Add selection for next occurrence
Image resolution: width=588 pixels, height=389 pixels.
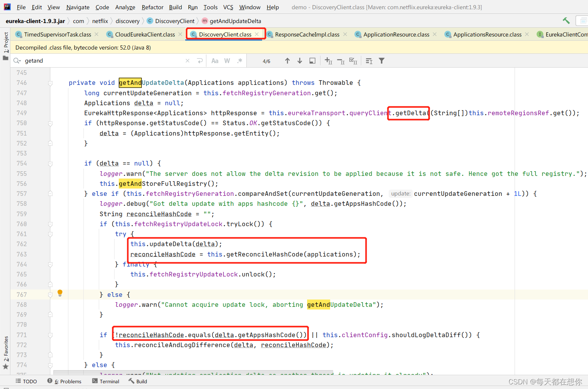[328, 61]
